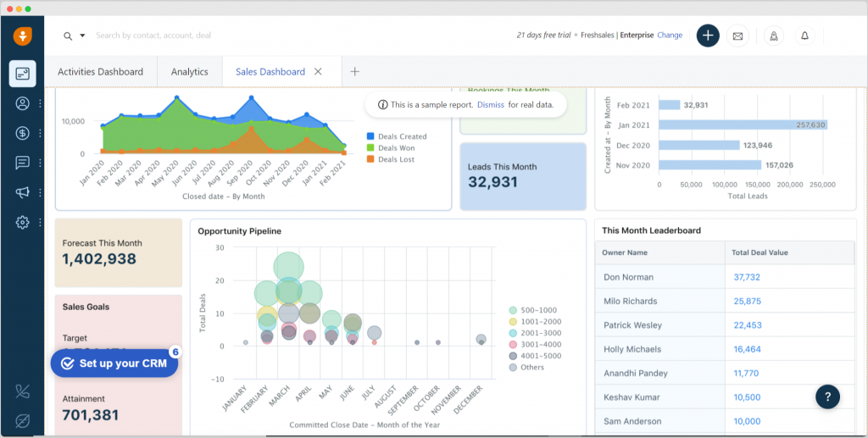Open the Marketing megaphone icon in sidebar

22,192
